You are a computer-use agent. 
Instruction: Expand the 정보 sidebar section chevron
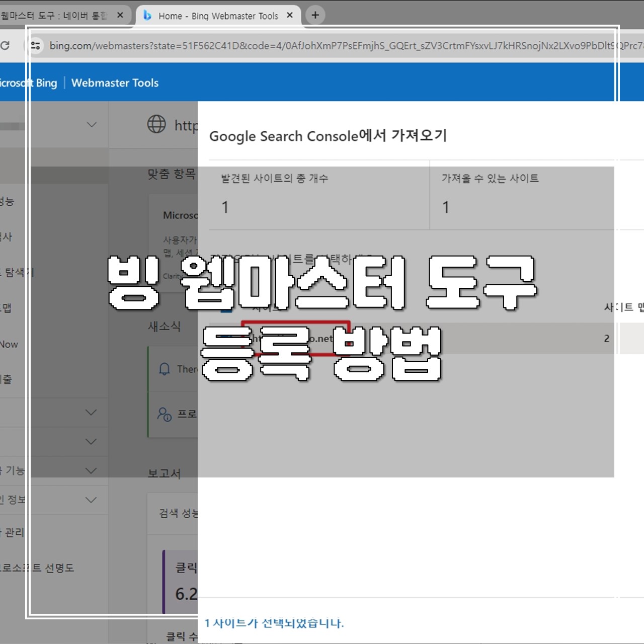[91, 500]
